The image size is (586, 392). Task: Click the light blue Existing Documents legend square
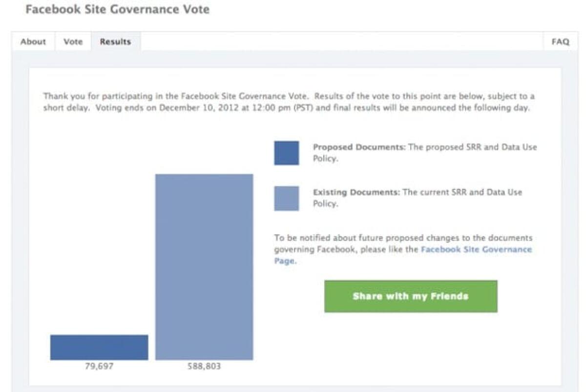286,199
